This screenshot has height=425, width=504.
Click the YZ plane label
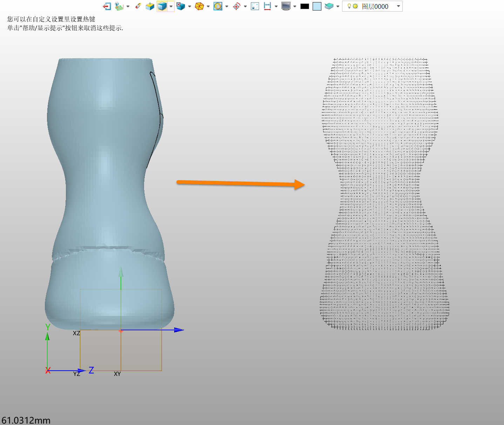point(76,374)
